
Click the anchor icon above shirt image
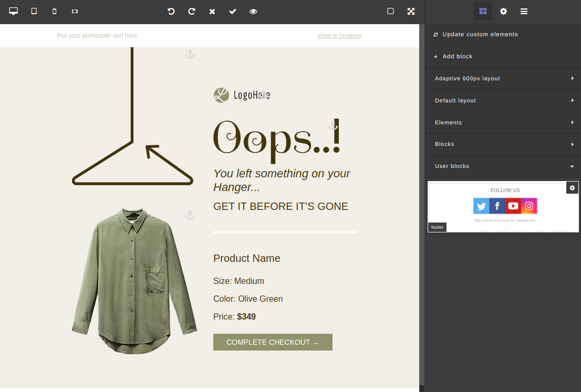click(190, 215)
